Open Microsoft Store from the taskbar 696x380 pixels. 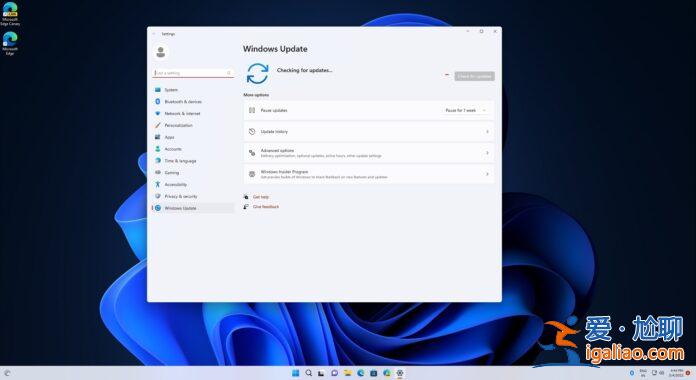pos(374,373)
